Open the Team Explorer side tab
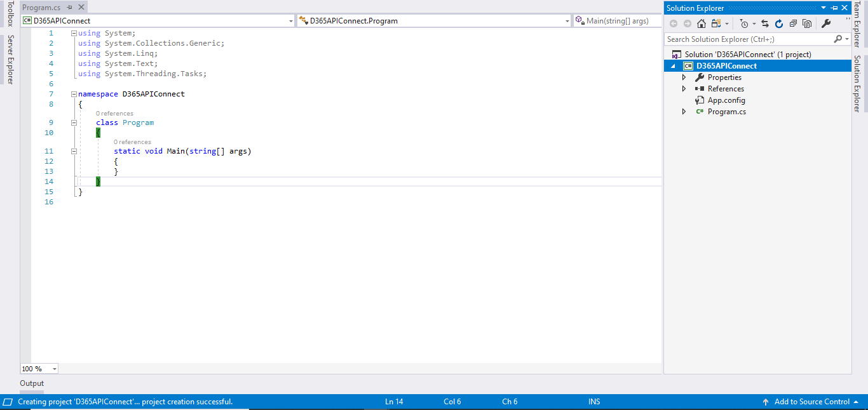 tap(857, 24)
